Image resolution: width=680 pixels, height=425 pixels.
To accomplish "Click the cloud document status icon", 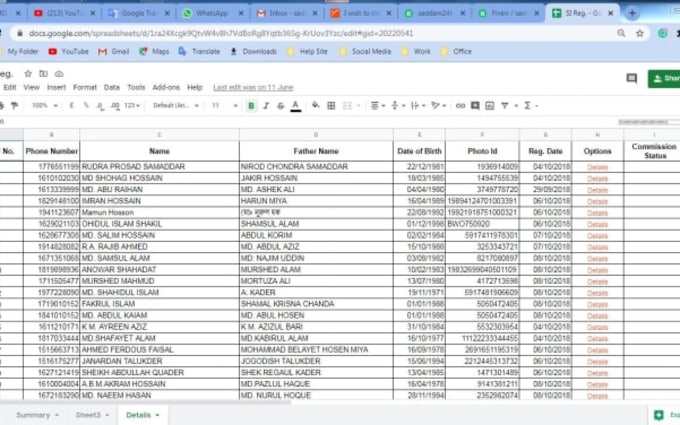I will click(59, 74).
